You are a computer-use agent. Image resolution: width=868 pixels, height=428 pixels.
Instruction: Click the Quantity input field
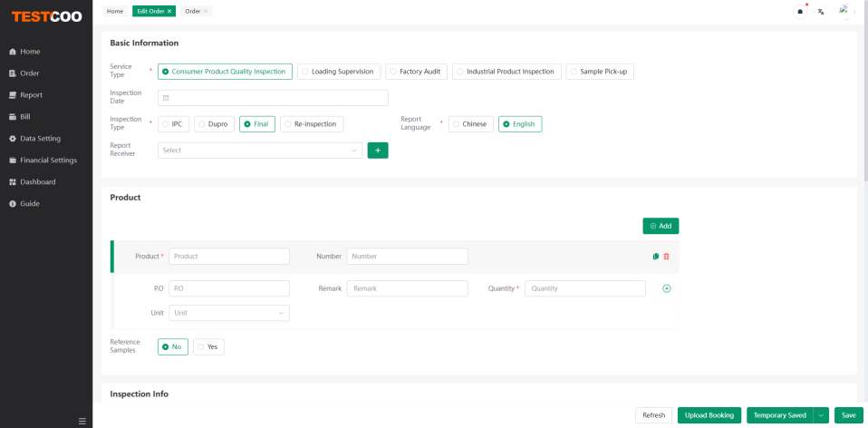point(585,288)
